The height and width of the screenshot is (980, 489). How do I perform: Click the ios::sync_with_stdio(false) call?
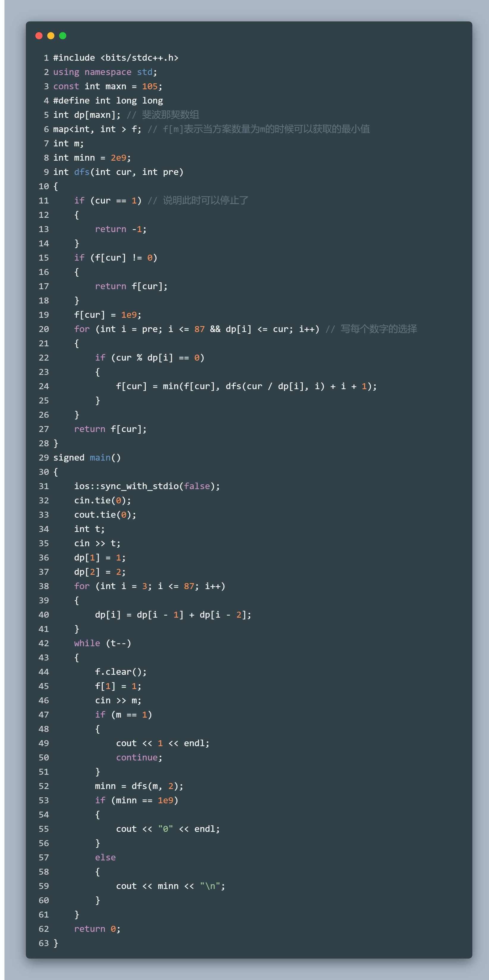(147, 486)
